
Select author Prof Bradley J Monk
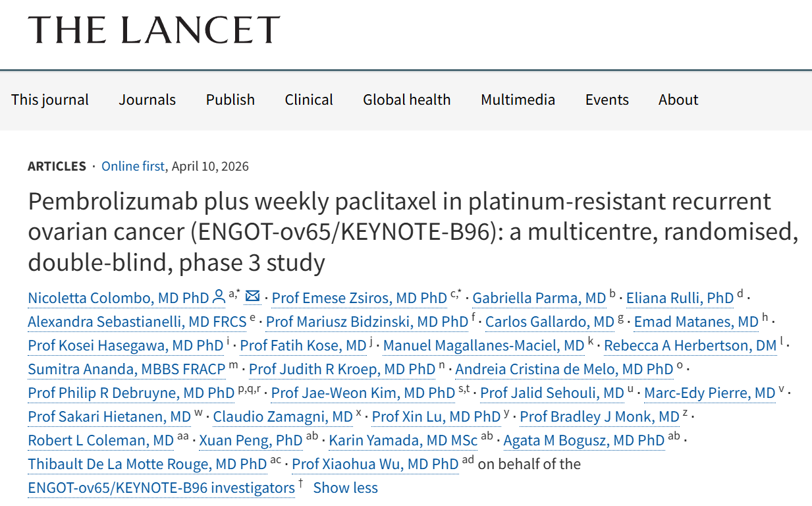click(x=599, y=416)
